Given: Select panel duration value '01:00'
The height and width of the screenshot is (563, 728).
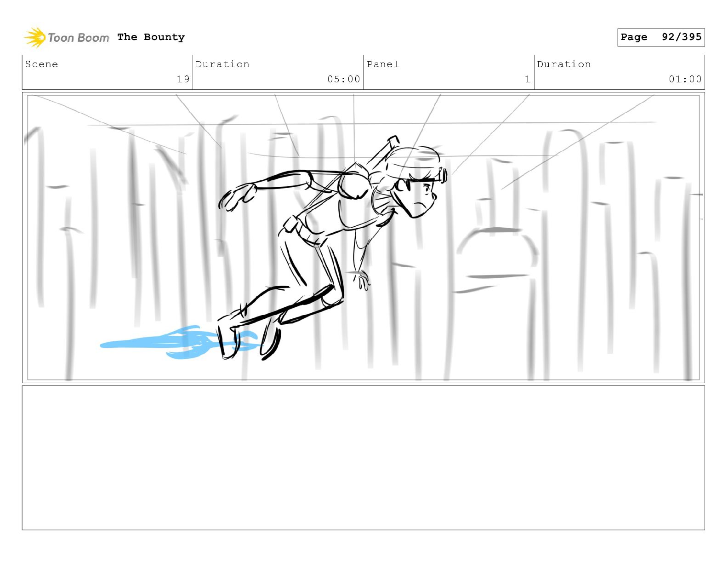Looking at the screenshot, I should (x=685, y=79).
